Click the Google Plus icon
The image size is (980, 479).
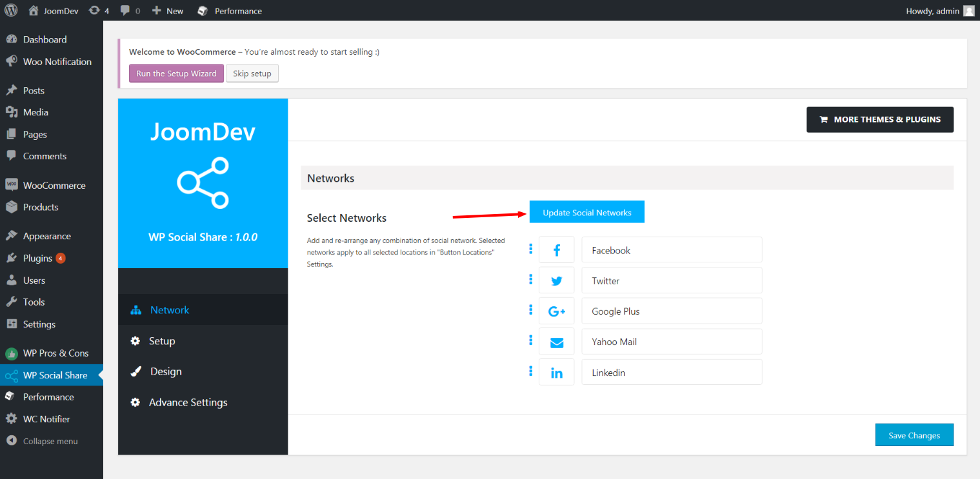556,311
